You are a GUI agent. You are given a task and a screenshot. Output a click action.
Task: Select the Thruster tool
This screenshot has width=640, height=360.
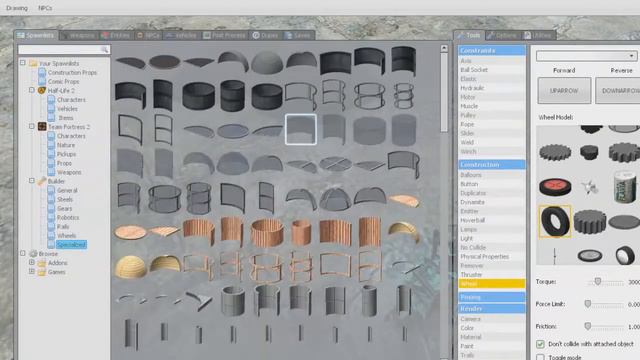point(492,275)
